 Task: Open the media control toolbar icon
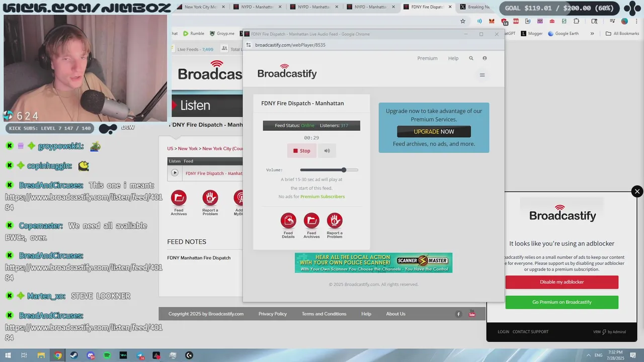(x=612, y=21)
